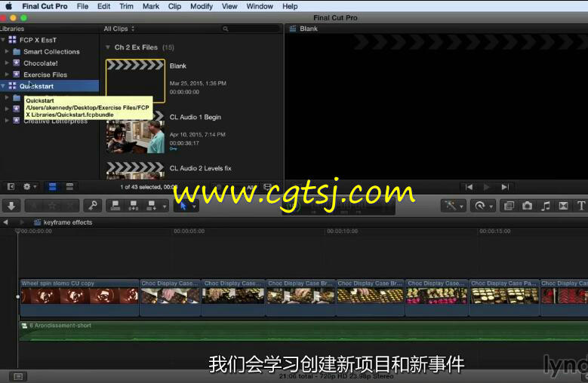Open the All Clips filter popup
This screenshot has width=588, height=383.
119,29
